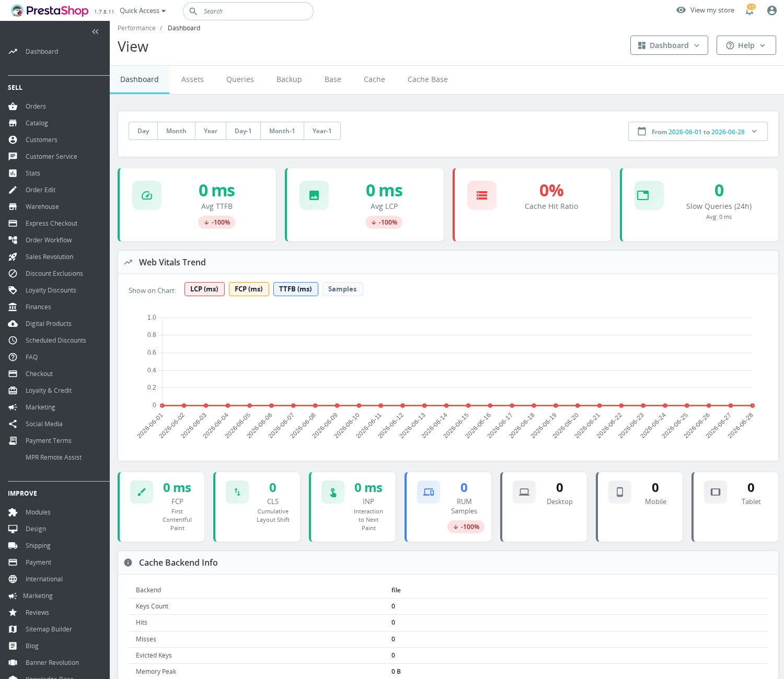This screenshot has height=679, width=784.
Task: Click the Express Checkout card icon
Action: pyautogui.click(x=13, y=224)
